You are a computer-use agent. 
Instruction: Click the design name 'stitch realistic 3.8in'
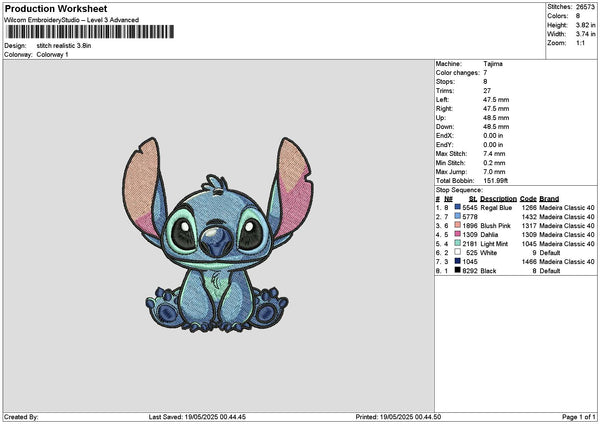coord(64,46)
